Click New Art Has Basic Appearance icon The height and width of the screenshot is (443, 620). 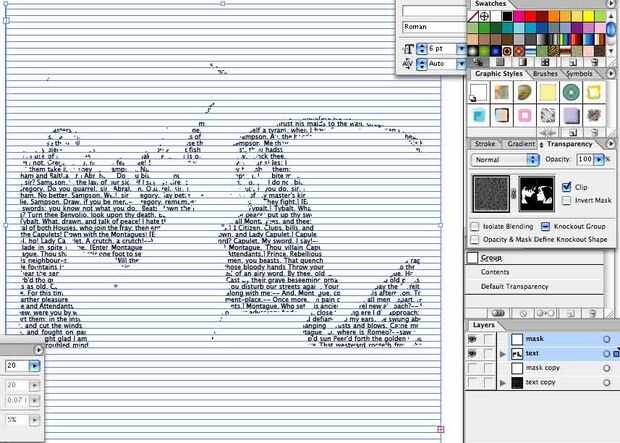tap(499, 313)
